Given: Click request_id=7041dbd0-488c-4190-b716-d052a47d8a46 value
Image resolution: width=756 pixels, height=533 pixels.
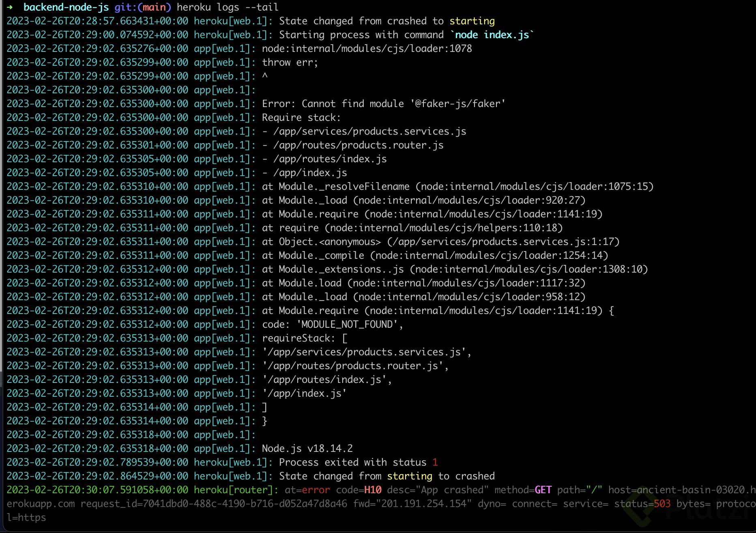Looking at the screenshot, I should point(214,504).
